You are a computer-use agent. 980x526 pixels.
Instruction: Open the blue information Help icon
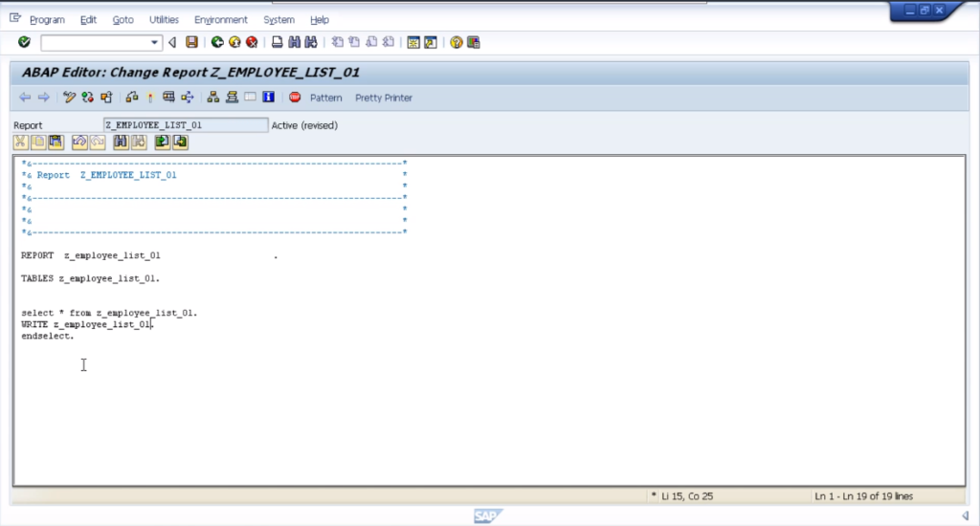[269, 98]
